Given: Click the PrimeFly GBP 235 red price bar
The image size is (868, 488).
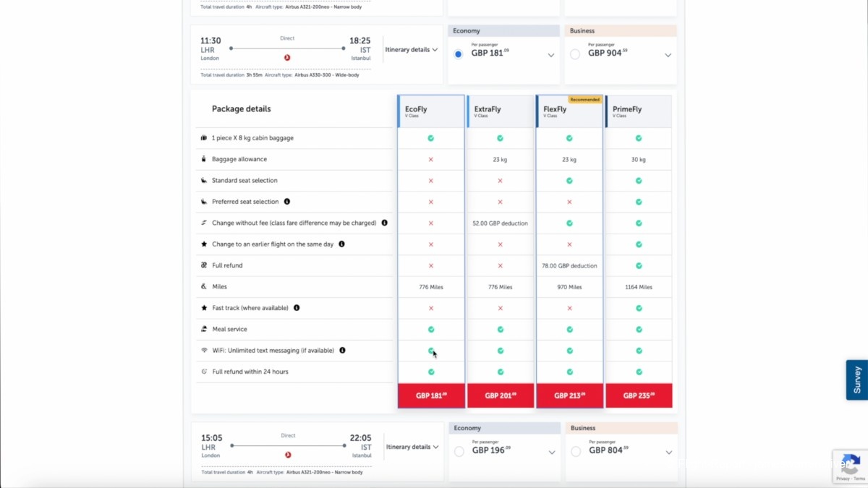Looking at the screenshot, I should 639,396.
